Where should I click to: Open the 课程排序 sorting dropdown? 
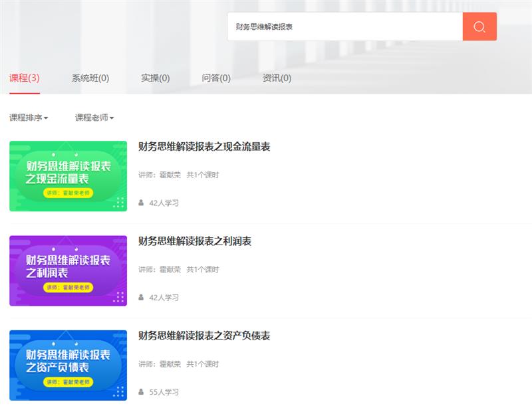click(x=29, y=118)
